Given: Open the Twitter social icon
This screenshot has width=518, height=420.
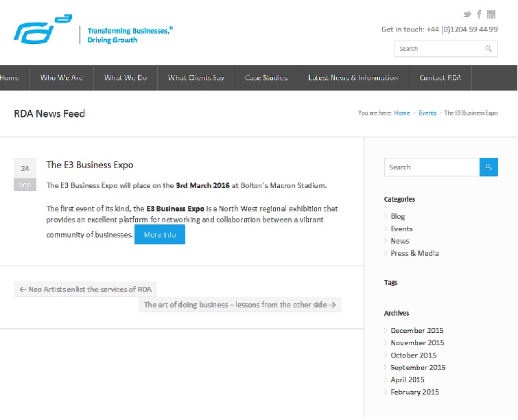Looking at the screenshot, I should coord(467,14).
